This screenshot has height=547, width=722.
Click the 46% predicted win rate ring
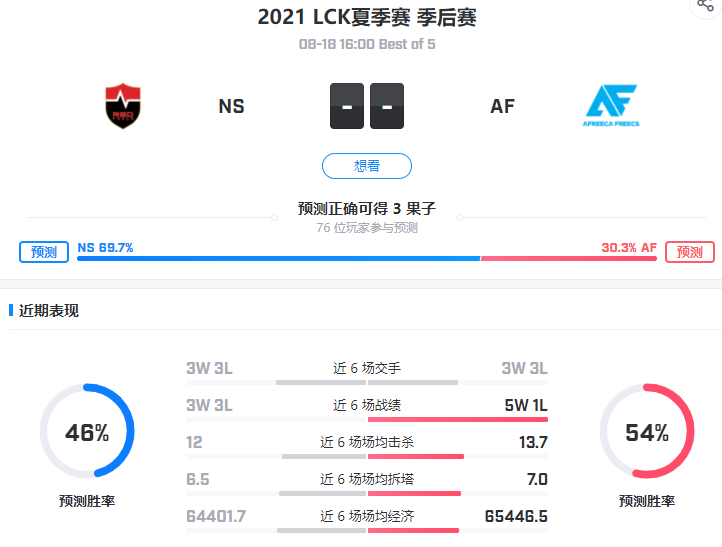(87, 431)
